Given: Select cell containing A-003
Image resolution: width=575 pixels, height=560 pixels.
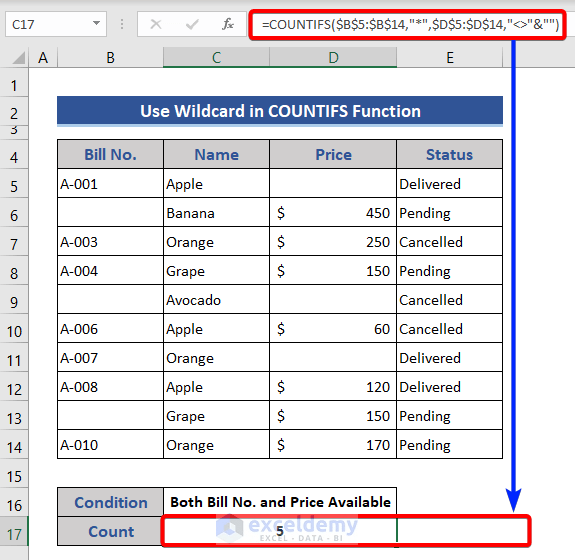Looking at the screenshot, I should coord(110,241).
